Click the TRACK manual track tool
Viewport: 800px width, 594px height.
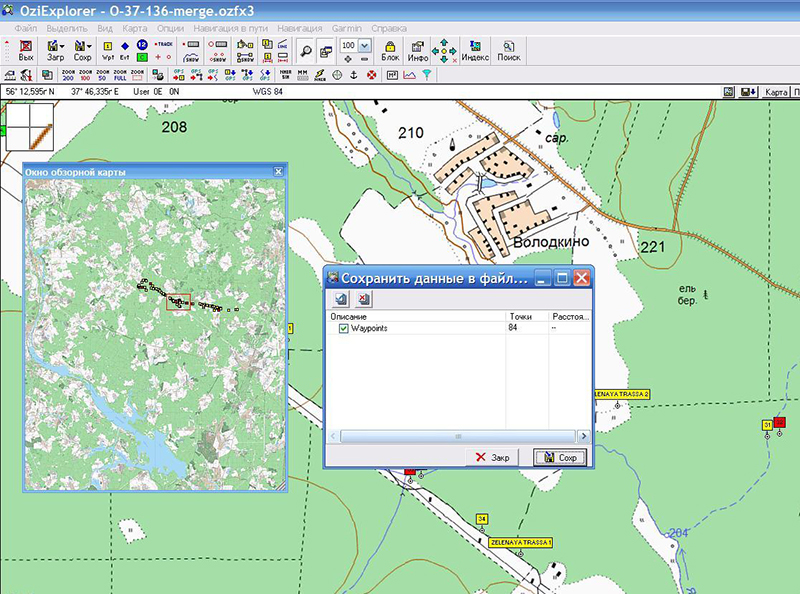tap(164, 44)
